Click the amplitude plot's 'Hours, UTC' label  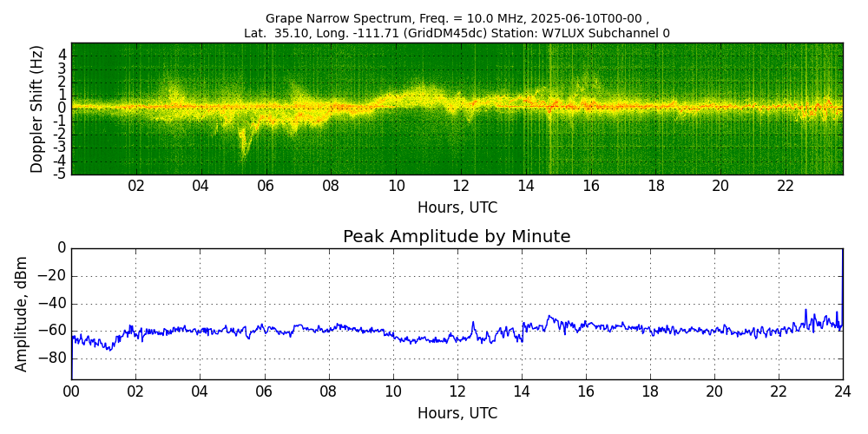click(457, 413)
